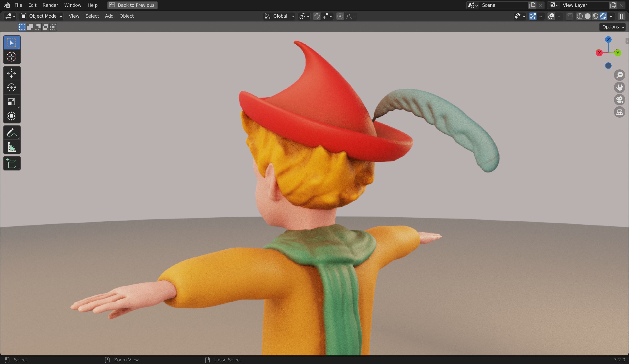Expand shading options dropdown arrow
Viewport: 629px width, 364px height.
[x=611, y=16]
